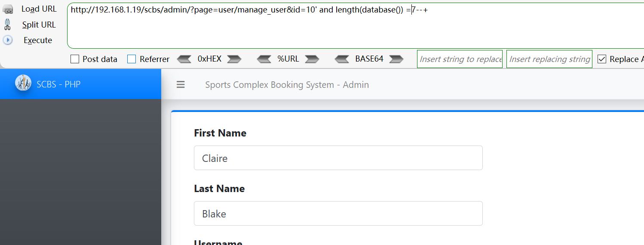Click the Execute button label
This screenshot has width=644, height=245.
(x=38, y=40)
